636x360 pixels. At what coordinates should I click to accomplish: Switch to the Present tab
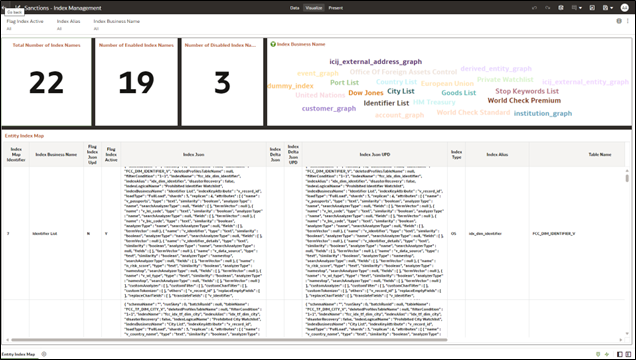[x=335, y=8]
